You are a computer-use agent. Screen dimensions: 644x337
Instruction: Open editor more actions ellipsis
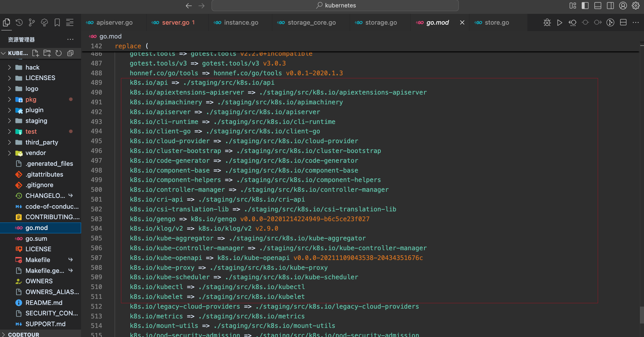pyautogui.click(x=636, y=23)
